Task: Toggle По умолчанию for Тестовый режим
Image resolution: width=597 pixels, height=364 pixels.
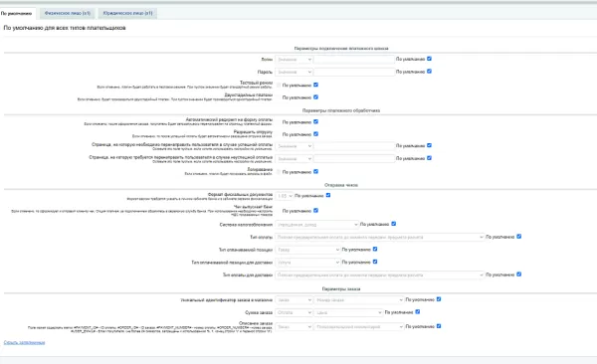Action: point(315,85)
